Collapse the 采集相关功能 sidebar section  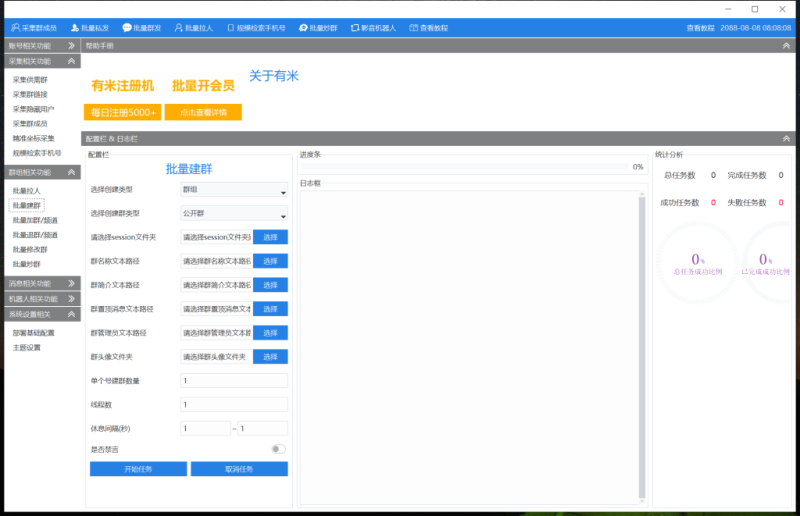click(x=42, y=61)
